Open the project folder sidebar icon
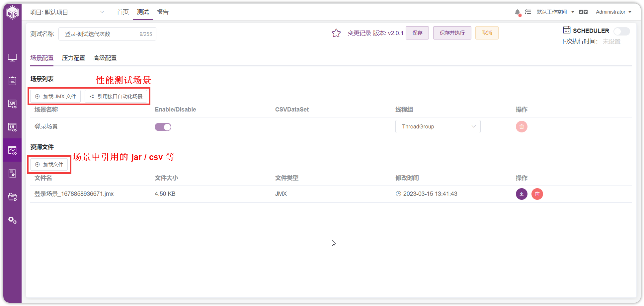 (x=13, y=197)
